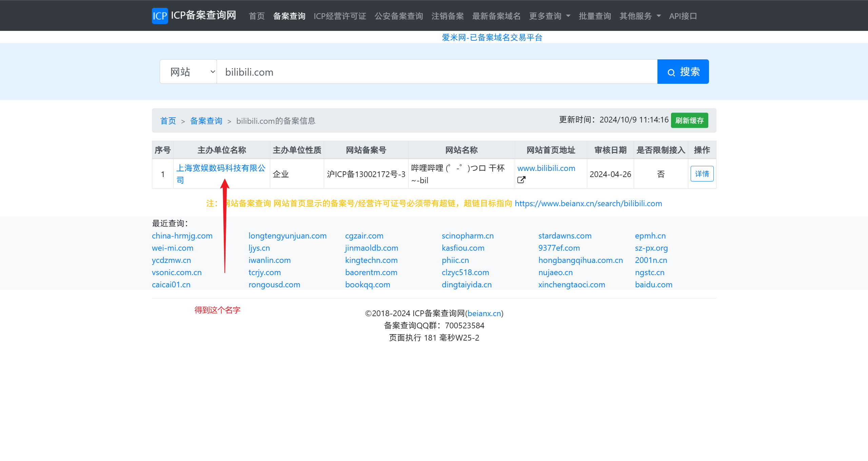Viewport: 868px width, 461px height.
Task: Visit the clzyc518.com recent query link
Action: [x=465, y=272]
